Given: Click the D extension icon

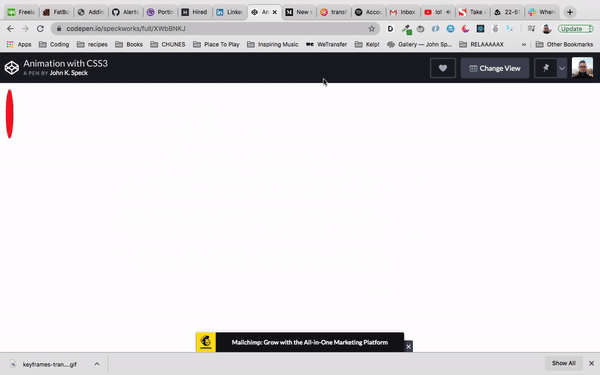Looking at the screenshot, I should 390,29.
